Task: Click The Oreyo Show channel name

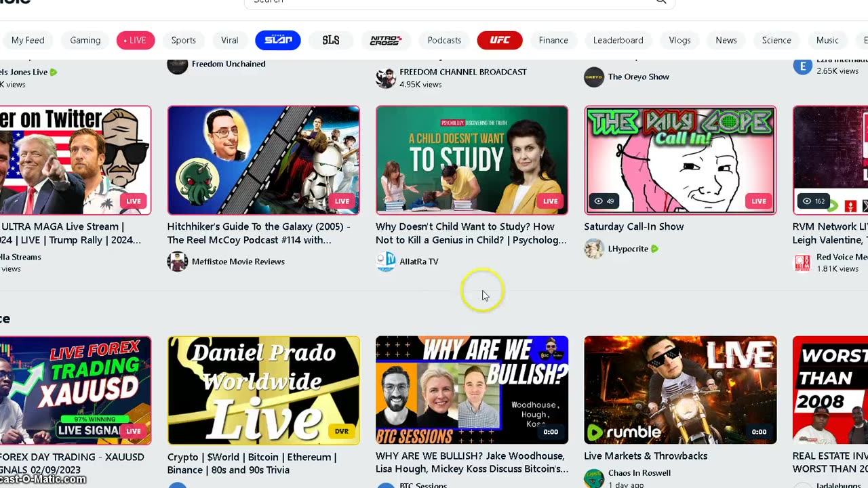Action: [x=639, y=77]
